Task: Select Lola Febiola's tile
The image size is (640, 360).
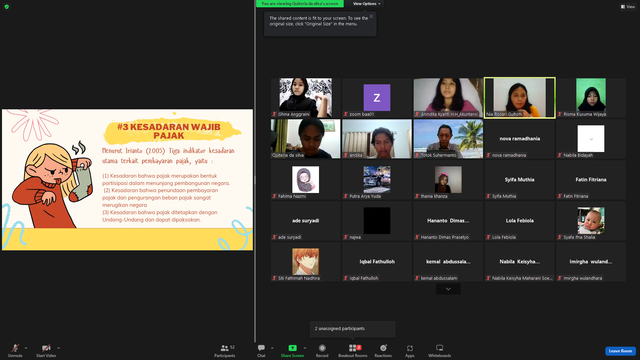Action: (520, 221)
